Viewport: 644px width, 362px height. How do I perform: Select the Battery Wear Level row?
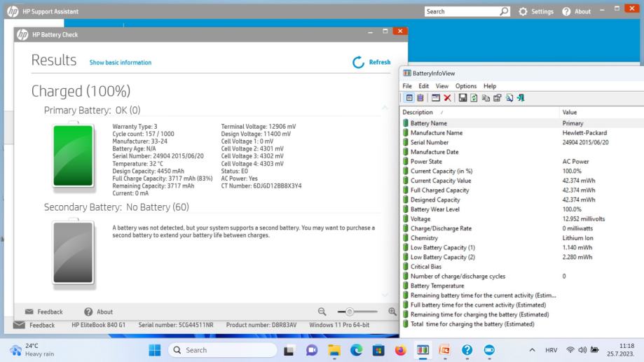pyautogui.click(x=522, y=209)
